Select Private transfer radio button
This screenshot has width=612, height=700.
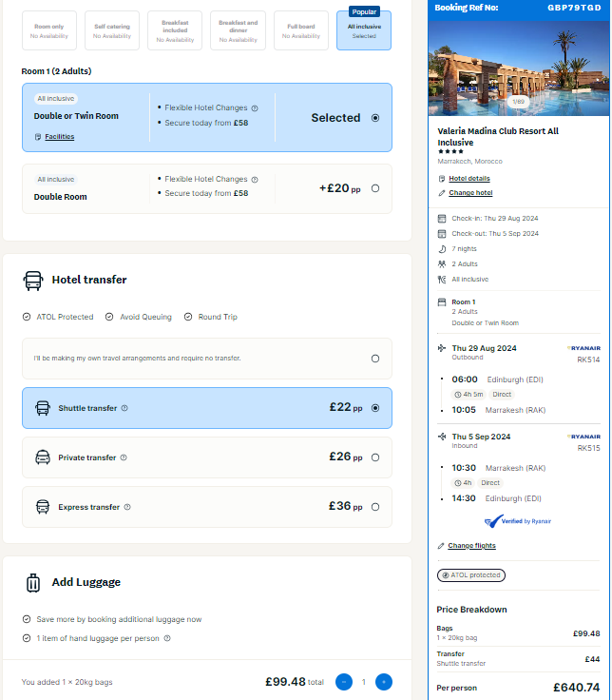(x=375, y=457)
